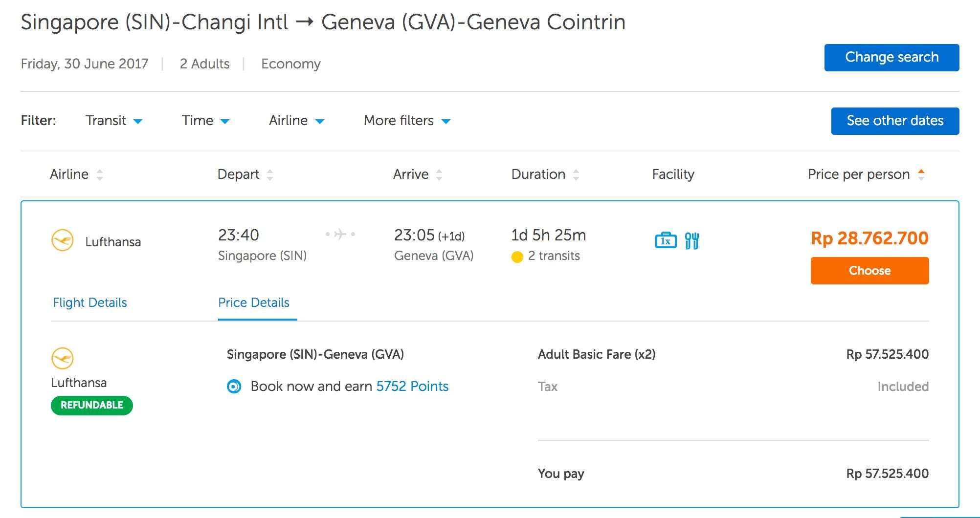Click the Facility column header
Screen dimensions: 980x518
[x=673, y=174]
